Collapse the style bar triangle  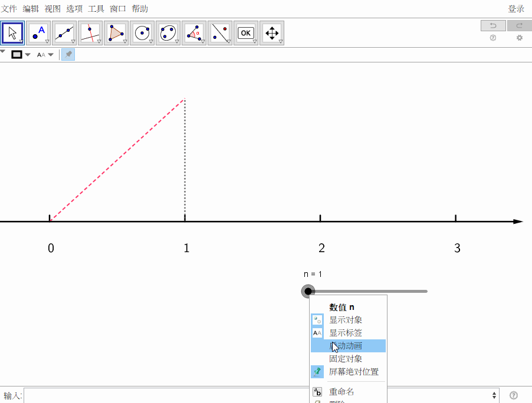point(3,52)
